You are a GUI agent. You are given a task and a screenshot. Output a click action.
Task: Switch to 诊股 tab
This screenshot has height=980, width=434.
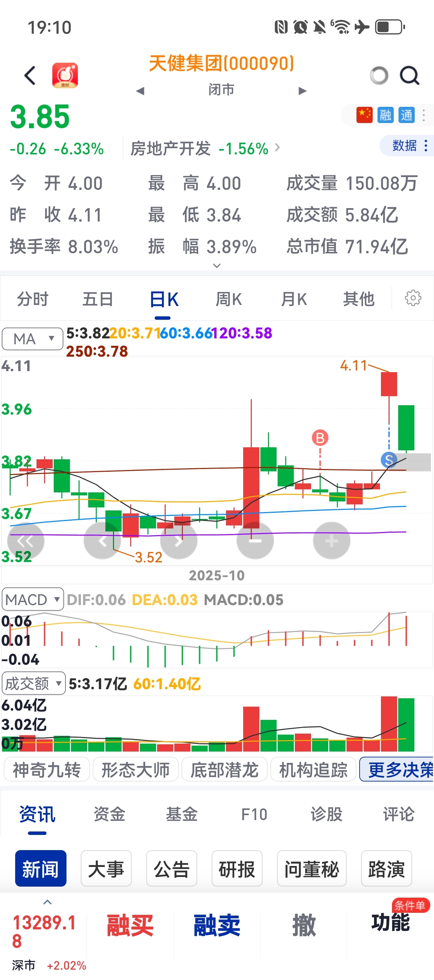click(x=326, y=815)
